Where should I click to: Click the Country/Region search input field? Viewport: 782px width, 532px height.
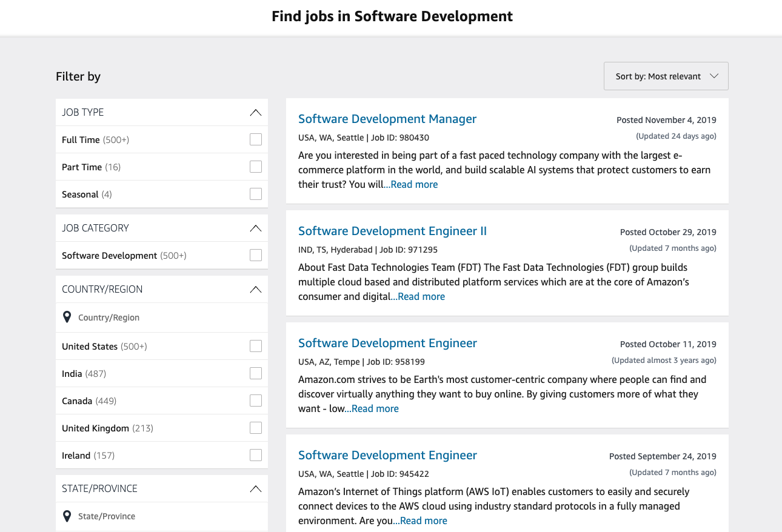pos(164,318)
